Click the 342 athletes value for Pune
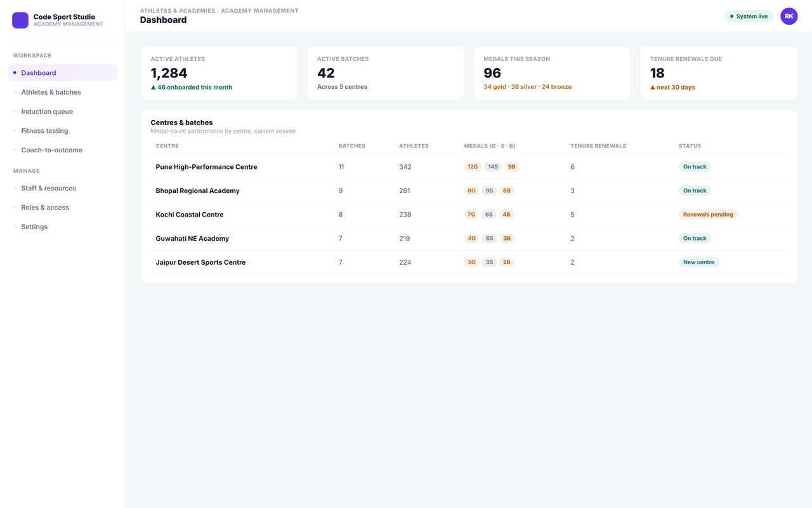The height and width of the screenshot is (508, 812). 405,167
